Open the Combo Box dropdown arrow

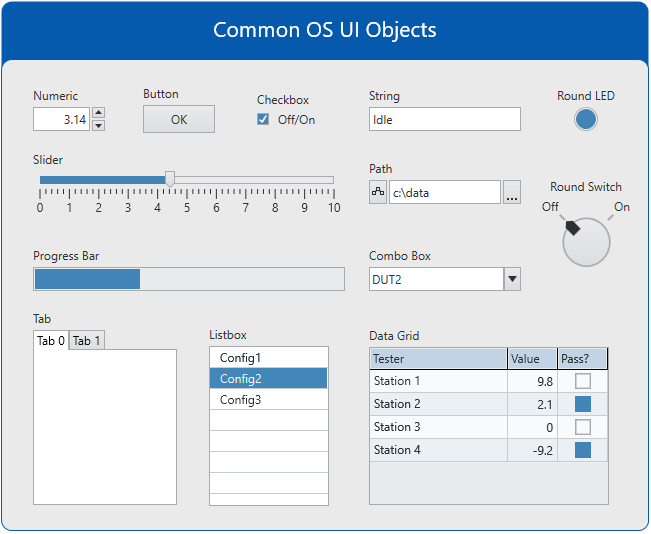pyautogui.click(x=512, y=279)
